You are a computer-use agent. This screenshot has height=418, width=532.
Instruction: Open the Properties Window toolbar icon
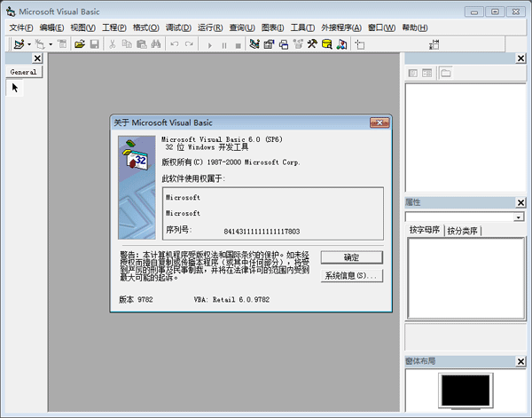(269, 44)
